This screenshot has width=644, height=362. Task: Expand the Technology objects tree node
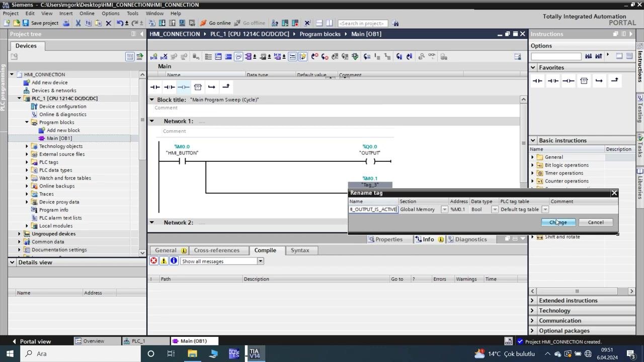(27, 146)
